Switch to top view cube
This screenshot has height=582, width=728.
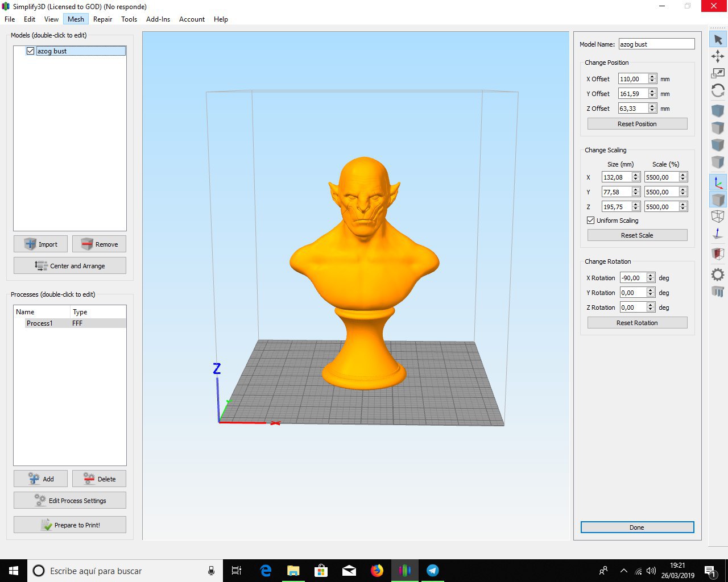point(718,127)
